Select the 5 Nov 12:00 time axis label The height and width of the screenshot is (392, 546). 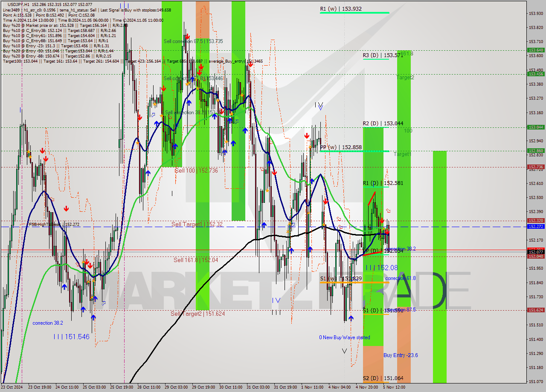click(395, 387)
